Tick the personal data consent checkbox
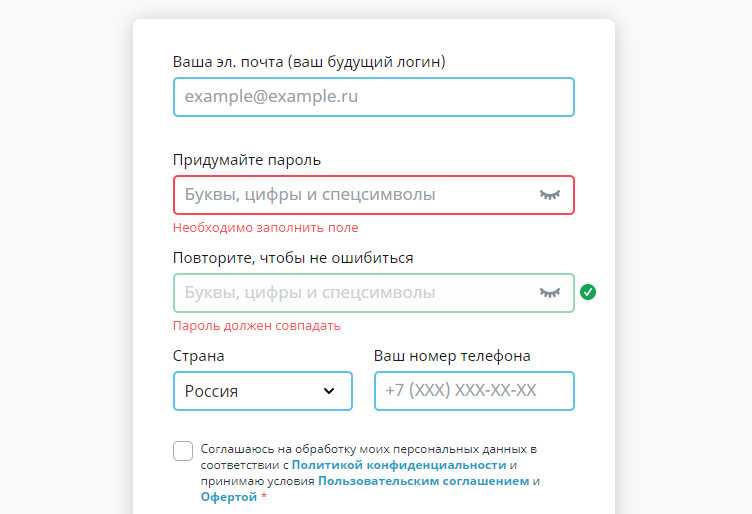Viewport: 752px width, 514px height. [x=183, y=451]
